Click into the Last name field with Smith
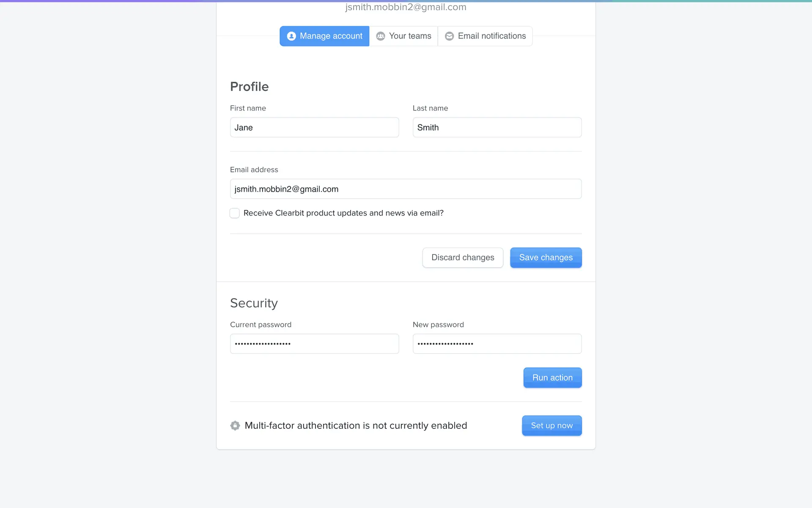 (497, 127)
